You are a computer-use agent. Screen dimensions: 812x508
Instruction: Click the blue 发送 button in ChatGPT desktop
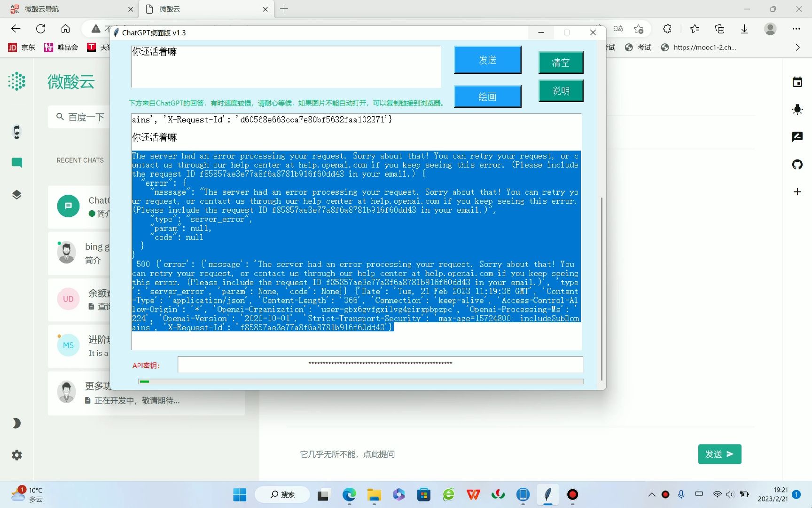tap(487, 60)
